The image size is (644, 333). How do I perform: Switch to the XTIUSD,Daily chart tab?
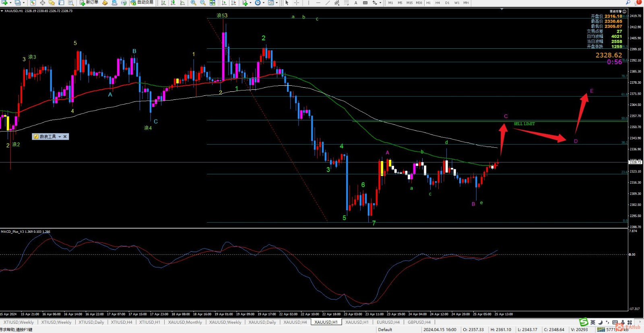click(x=91, y=322)
